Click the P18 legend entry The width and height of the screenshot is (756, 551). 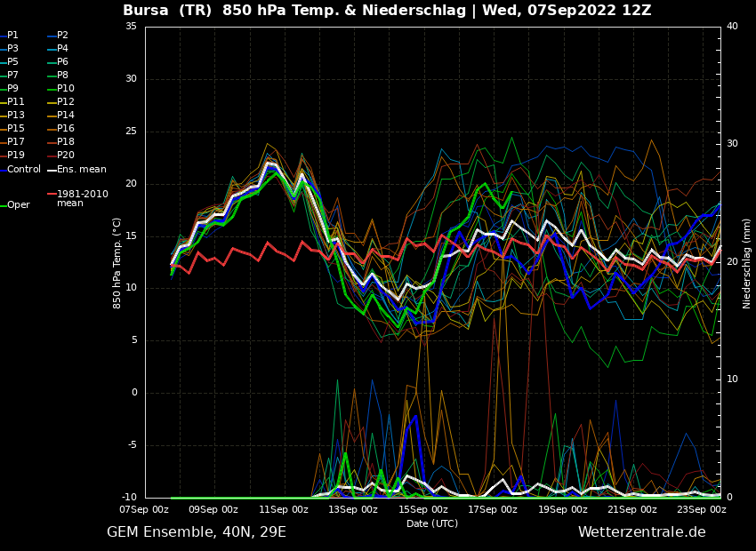(60, 141)
